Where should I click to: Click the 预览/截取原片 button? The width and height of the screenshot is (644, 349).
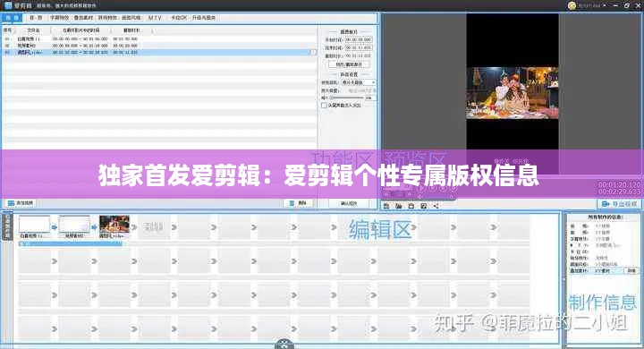(x=349, y=64)
